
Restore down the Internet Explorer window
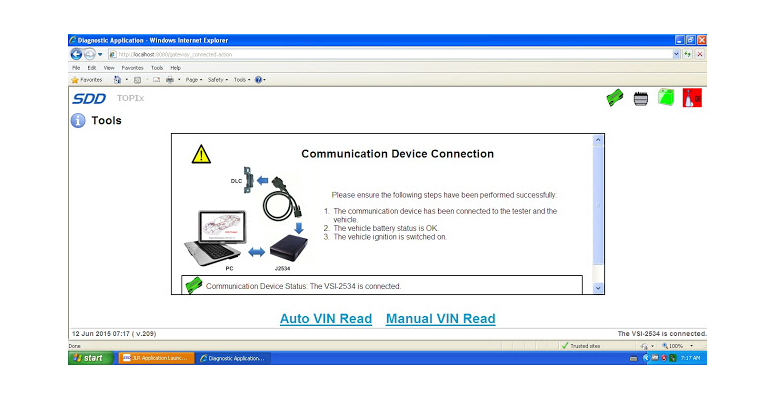[x=691, y=40]
